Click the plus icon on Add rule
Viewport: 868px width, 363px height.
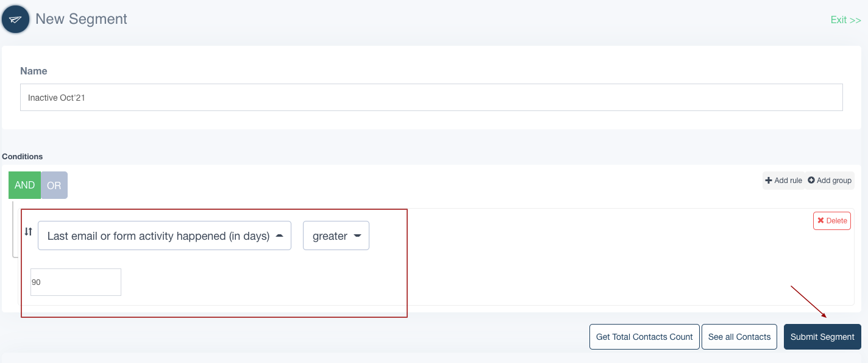pyautogui.click(x=769, y=181)
